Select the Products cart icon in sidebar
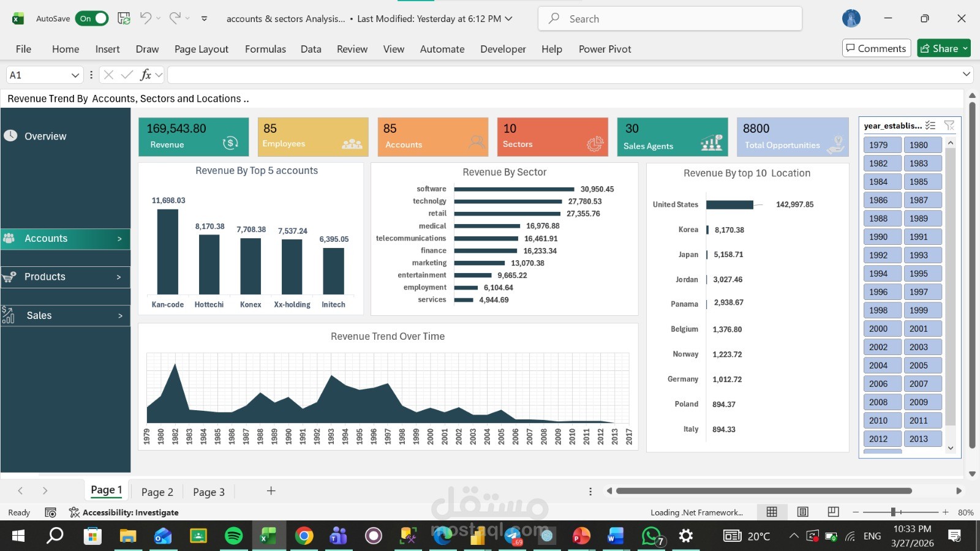The width and height of the screenshot is (980, 551). pyautogui.click(x=9, y=276)
